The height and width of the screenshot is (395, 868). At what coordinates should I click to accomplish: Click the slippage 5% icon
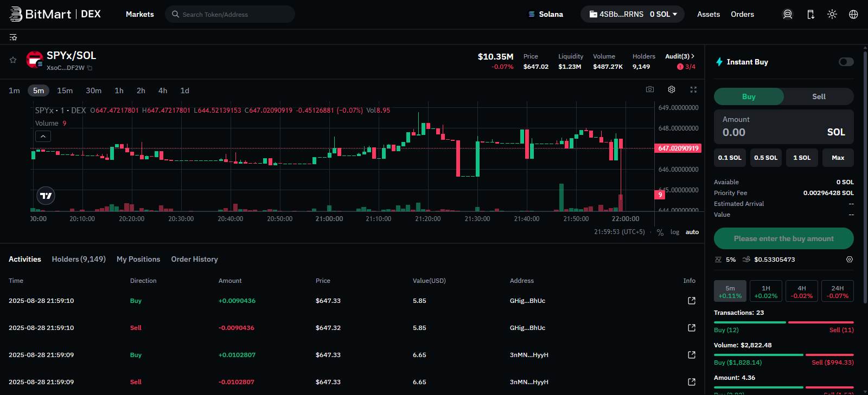(x=718, y=260)
